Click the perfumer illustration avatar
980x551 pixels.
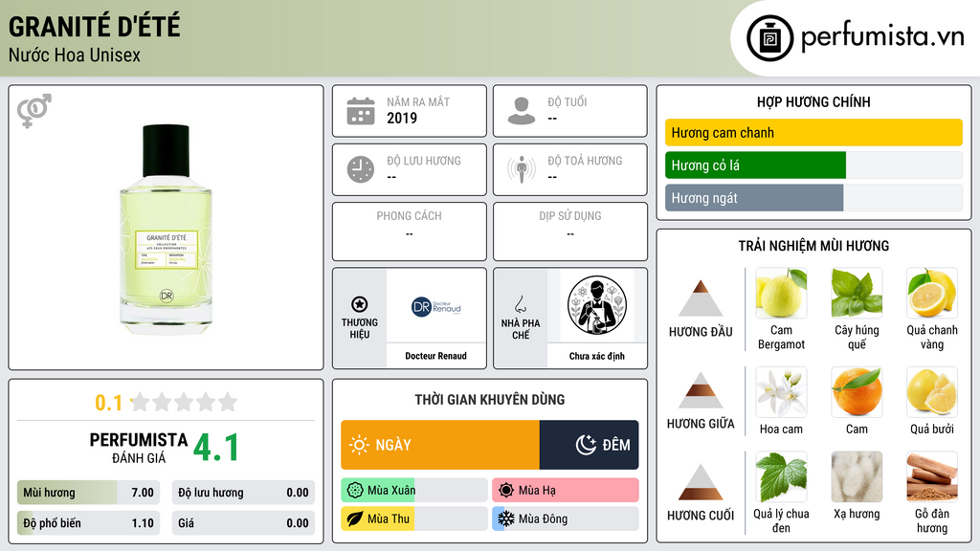point(597,305)
